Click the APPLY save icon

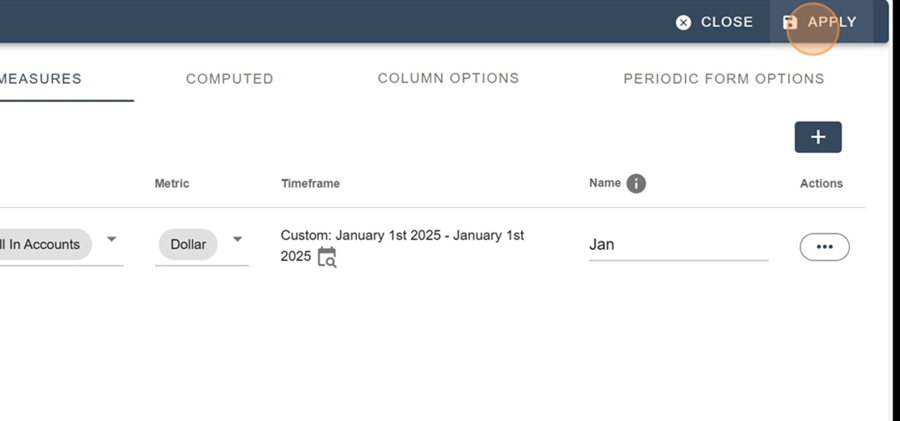click(x=790, y=22)
